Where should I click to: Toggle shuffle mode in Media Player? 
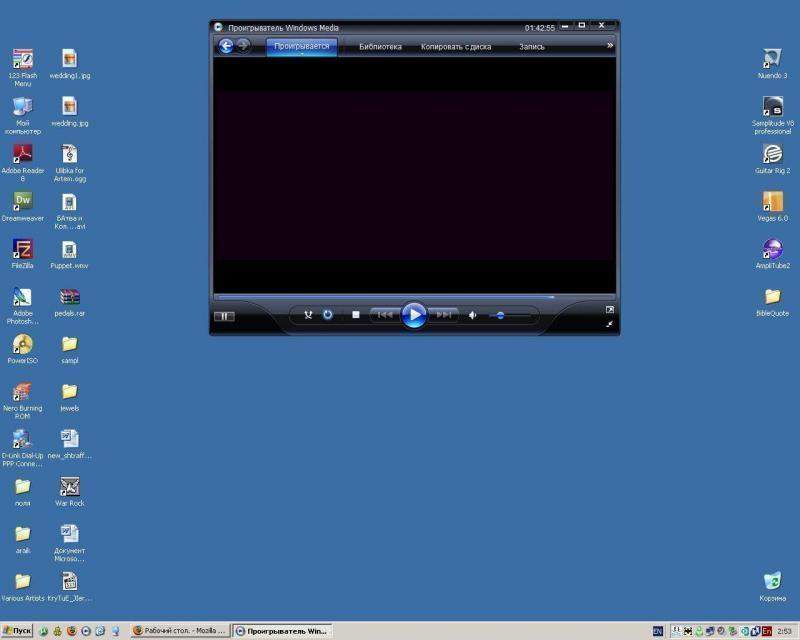click(308, 315)
